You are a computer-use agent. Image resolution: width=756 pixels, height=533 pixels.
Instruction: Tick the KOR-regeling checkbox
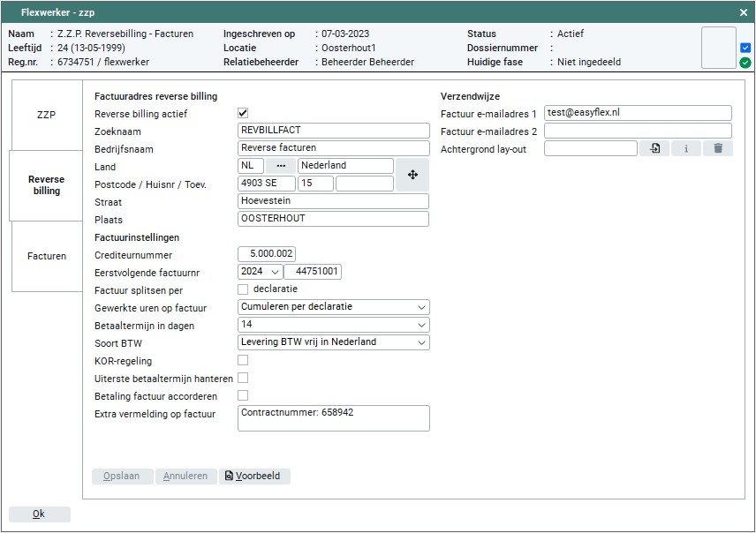pos(244,360)
